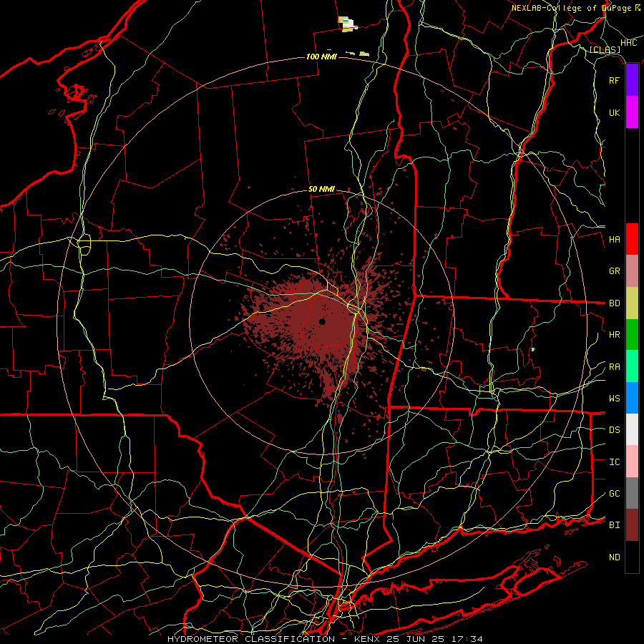Click the "GC" legend label
The image size is (644, 644).
pos(614,494)
